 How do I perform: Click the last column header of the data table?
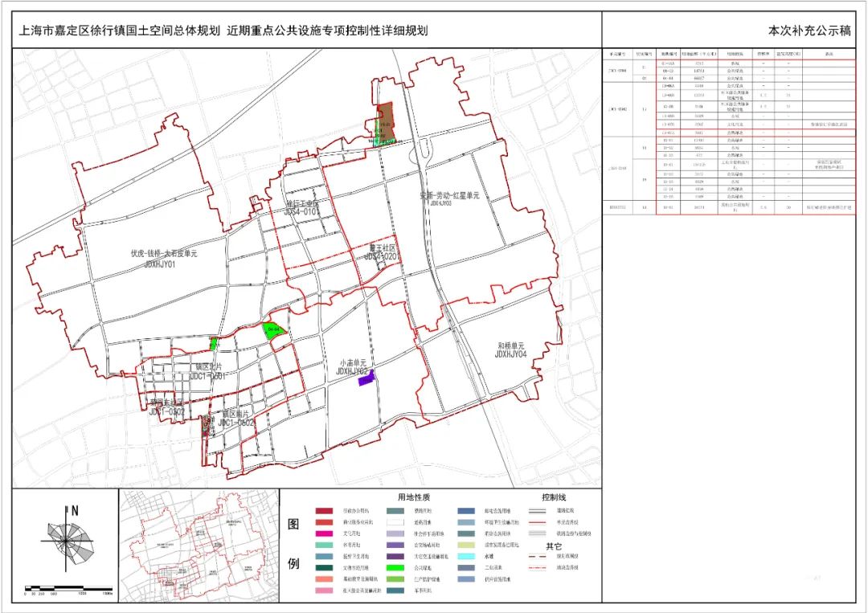pos(829,54)
